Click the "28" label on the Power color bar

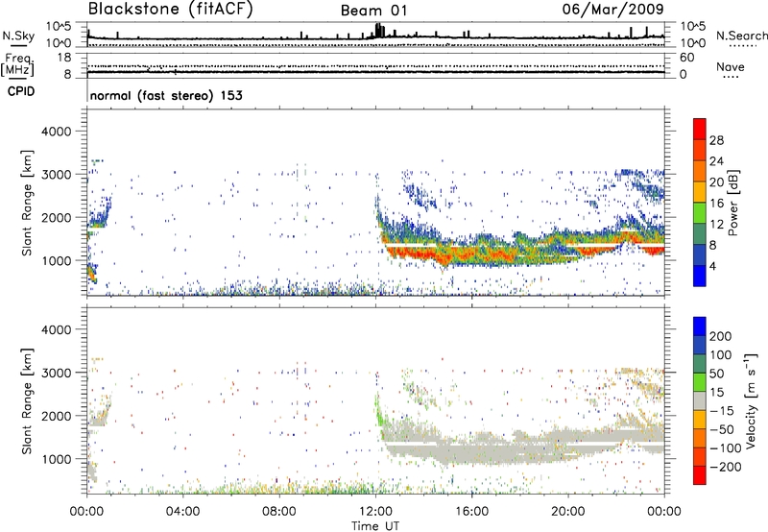(x=716, y=140)
